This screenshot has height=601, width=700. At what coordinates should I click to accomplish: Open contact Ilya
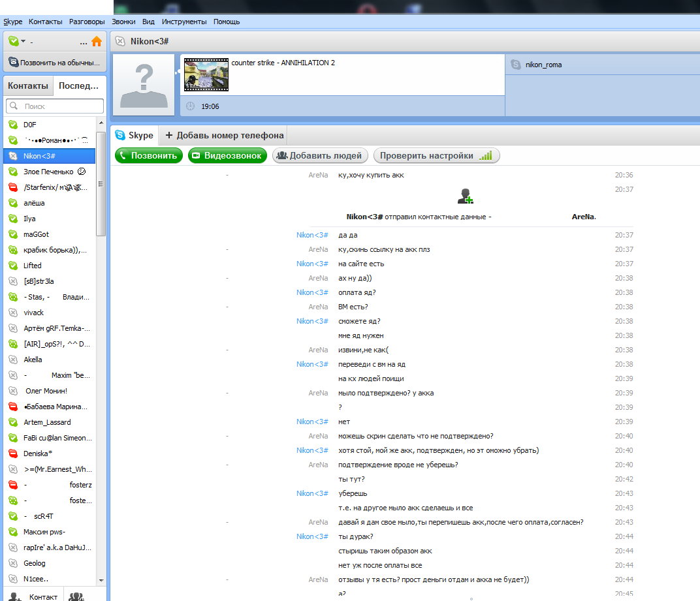(49, 219)
